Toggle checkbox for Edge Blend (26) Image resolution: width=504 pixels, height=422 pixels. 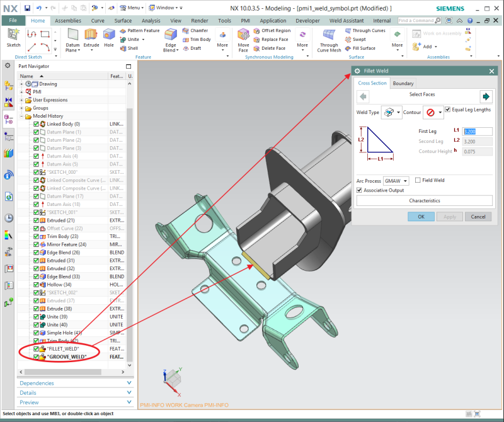pyautogui.click(x=36, y=253)
